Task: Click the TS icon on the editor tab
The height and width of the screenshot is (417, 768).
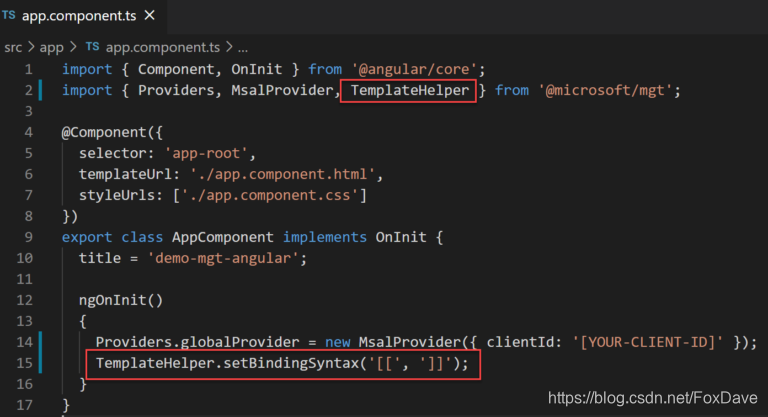Action: pyautogui.click(x=9, y=15)
